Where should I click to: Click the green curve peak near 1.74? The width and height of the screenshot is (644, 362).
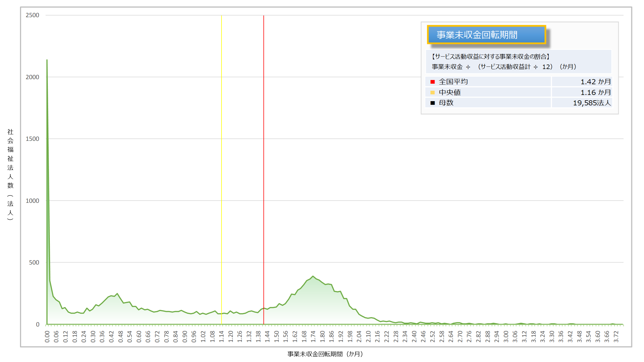[313, 276]
